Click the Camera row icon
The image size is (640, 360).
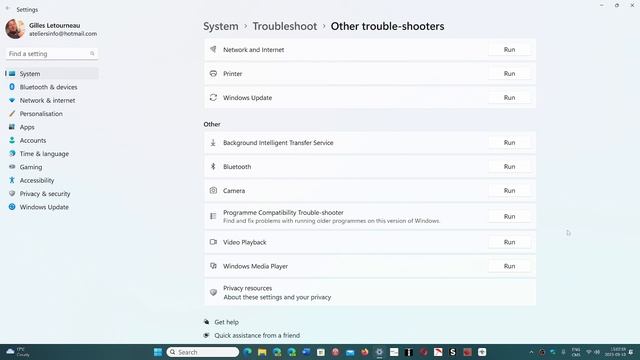pyautogui.click(x=213, y=191)
